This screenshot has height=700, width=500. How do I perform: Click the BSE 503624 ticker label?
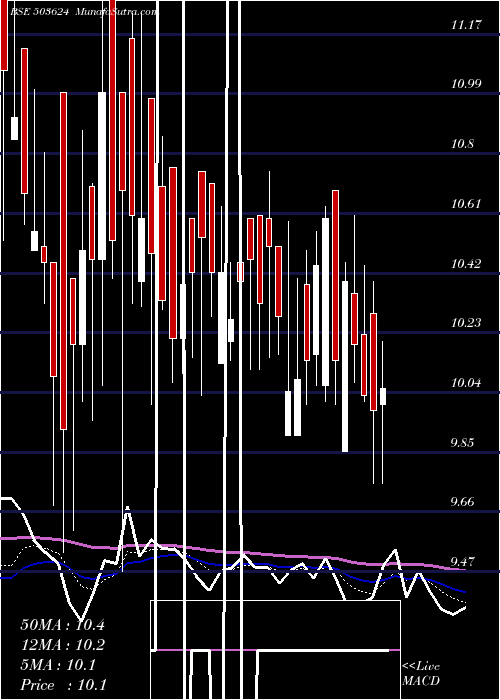pos(39,12)
